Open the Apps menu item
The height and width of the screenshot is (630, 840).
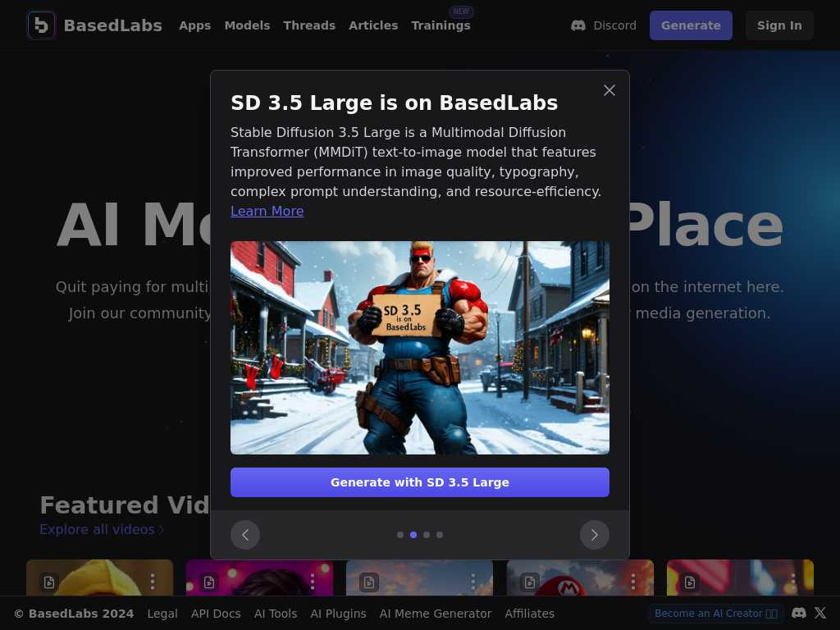195,25
